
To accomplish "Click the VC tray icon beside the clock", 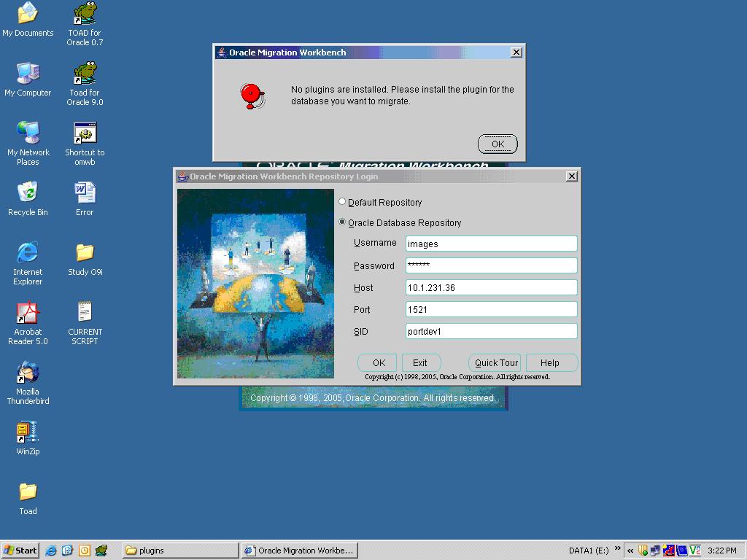I will 695,551.
